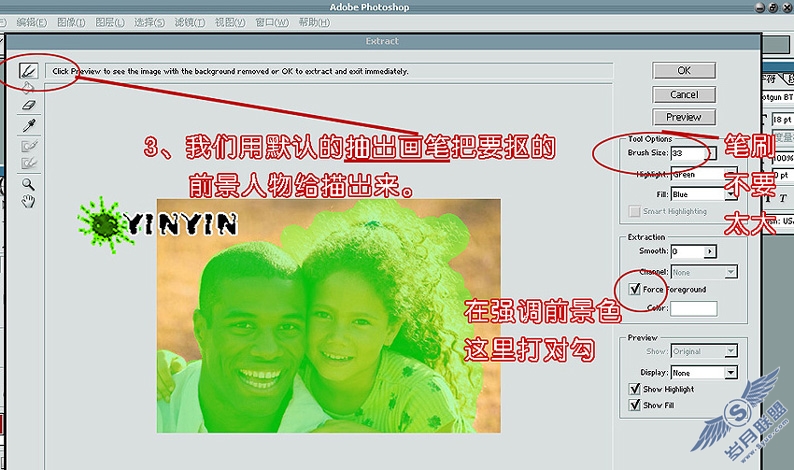The height and width of the screenshot is (470, 794).
Task: Click the Force Foreground Color swatch
Action: pos(694,308)
